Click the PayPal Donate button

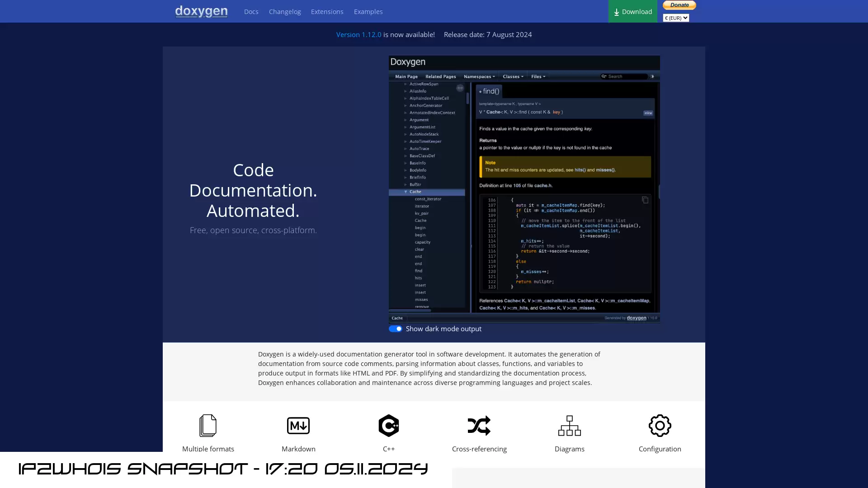pos(679,5)
